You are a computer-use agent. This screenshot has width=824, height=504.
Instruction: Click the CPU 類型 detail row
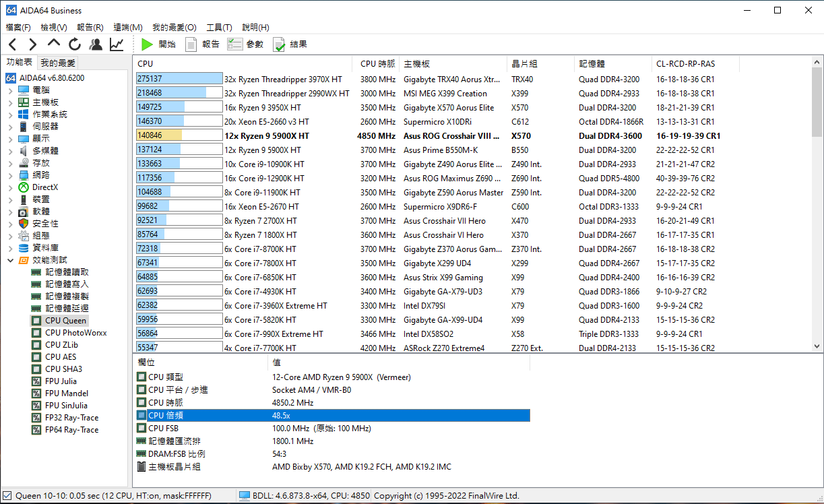click(x=333, y=377)
